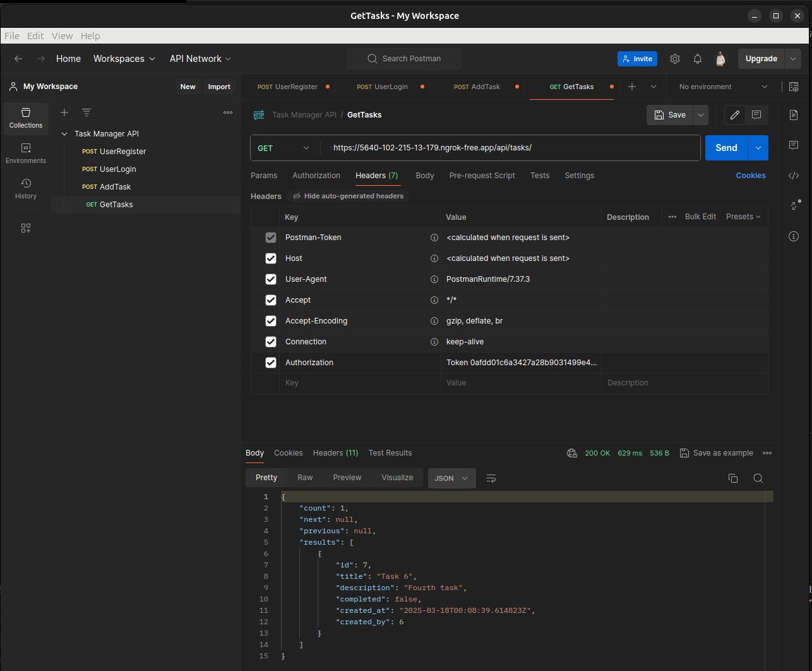The image size is (812, 671).
Task: Open the code snippet icon
Action: 794,176
